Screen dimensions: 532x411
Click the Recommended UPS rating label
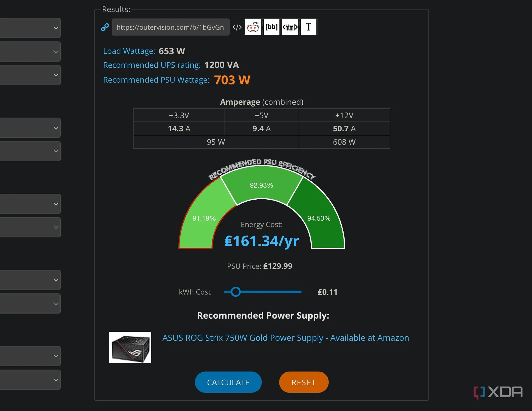pyautogui.click(x=152, y=65)
